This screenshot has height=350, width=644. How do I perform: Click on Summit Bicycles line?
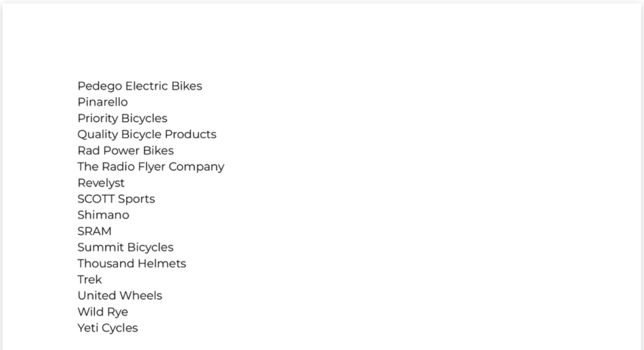tap(125, 247)
